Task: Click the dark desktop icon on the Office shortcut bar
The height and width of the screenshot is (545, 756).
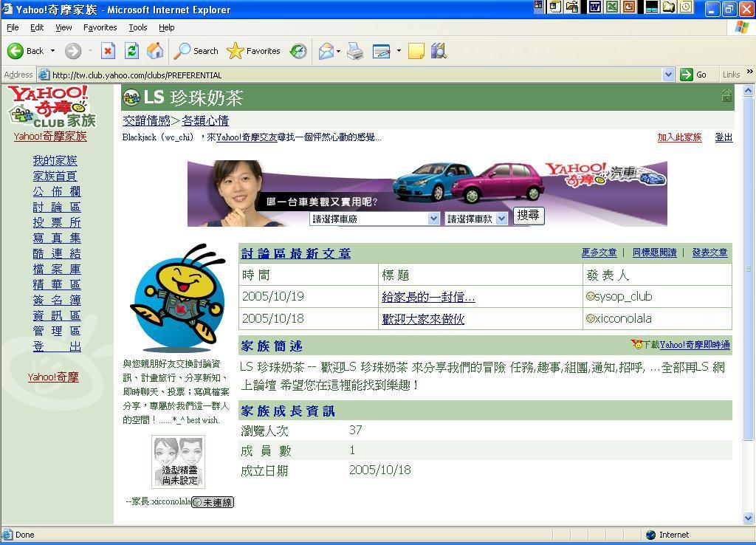Action: [651, 7]
